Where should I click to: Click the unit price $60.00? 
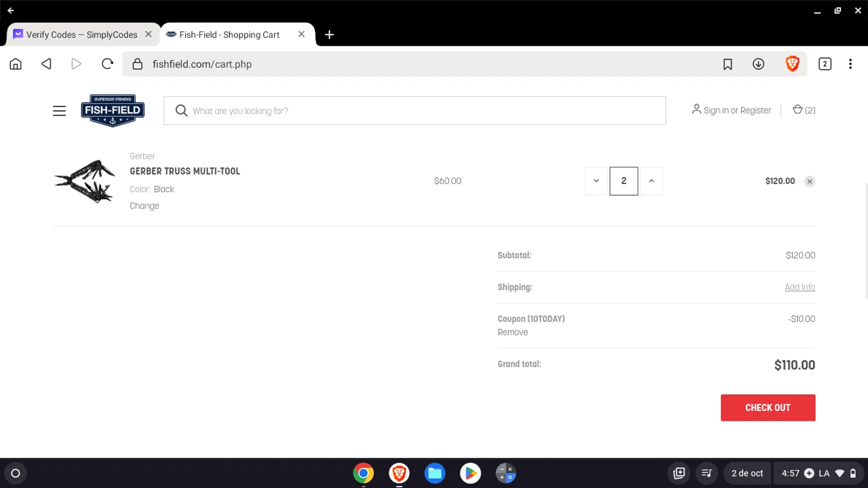pos(448,181)
